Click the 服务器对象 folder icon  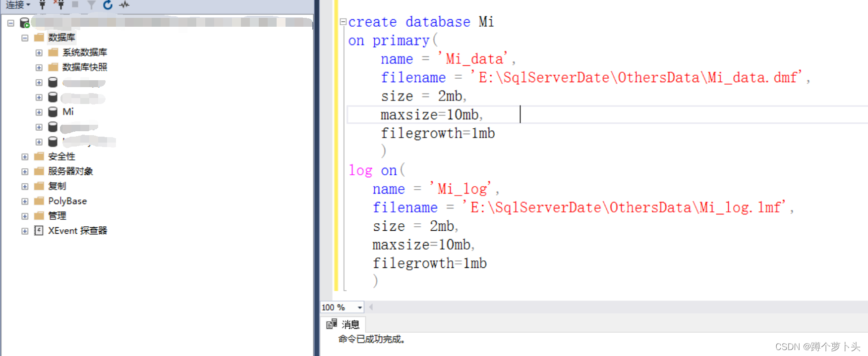tap(39, 171)
